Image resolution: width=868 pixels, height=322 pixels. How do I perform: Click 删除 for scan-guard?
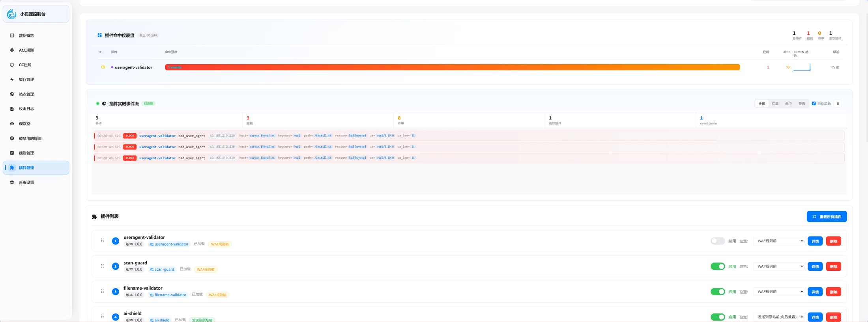click(x=833, y=266)
